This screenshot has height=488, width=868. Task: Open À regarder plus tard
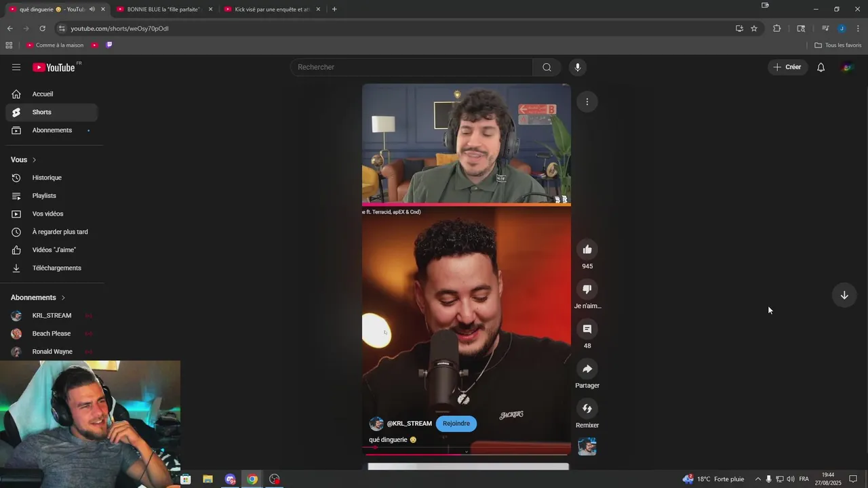point(52,232)
